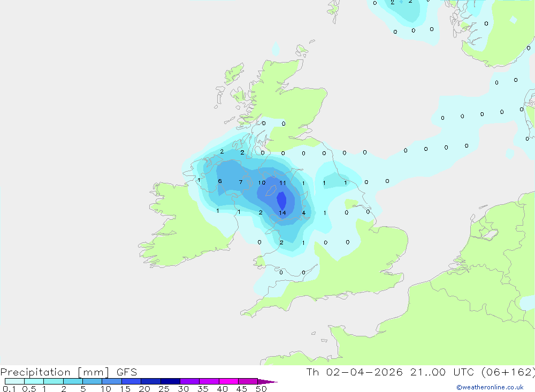
Task: Click the '45' legend scale label
Action: coord(242,389)
